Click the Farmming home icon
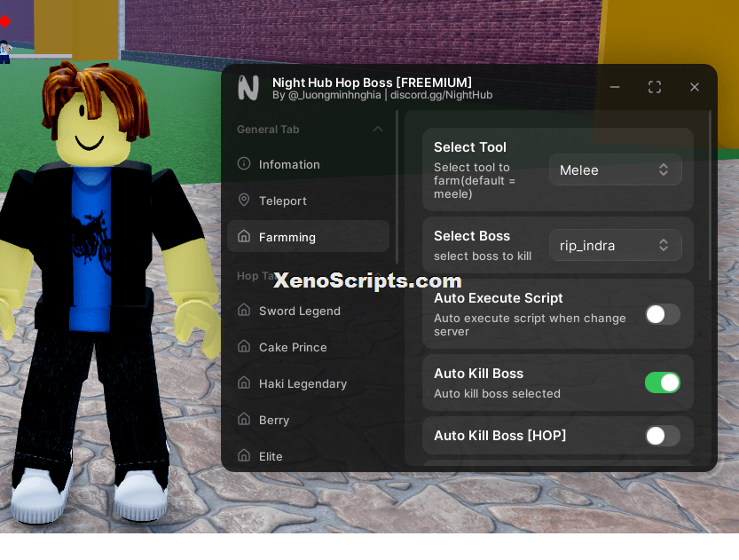 tap(244, 236)
